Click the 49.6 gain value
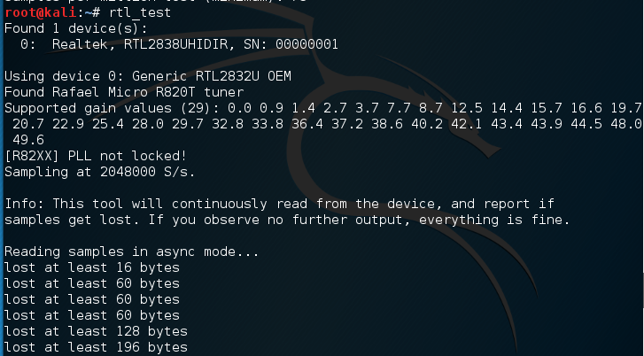This screenshot has width=644, height=356. tap(28, 140)
